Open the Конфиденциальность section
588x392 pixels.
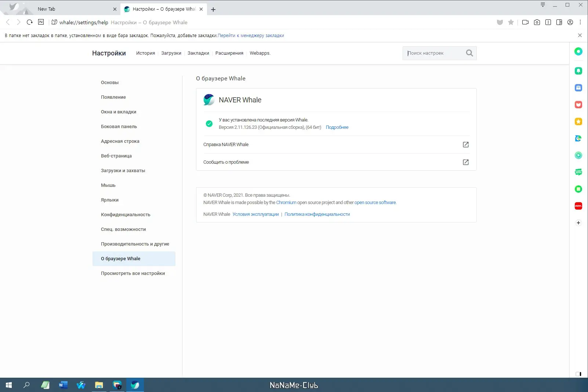click(134, 215)
